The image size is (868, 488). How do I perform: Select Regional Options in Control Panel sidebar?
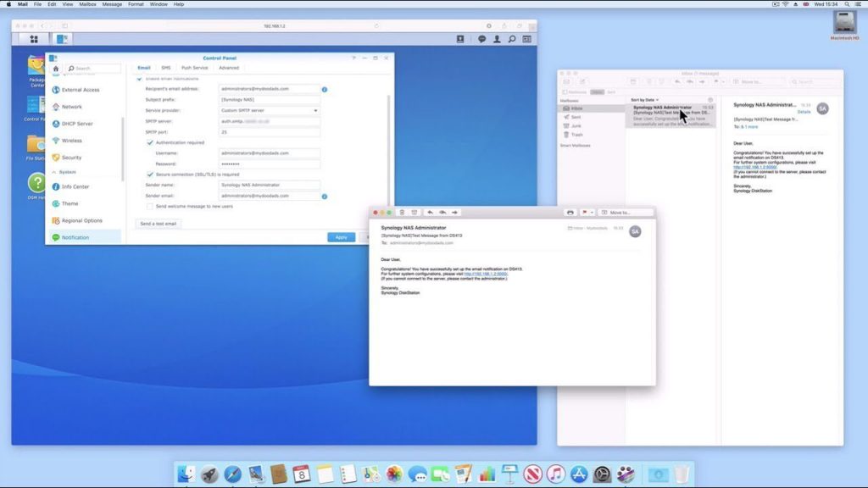coord(82,221)
